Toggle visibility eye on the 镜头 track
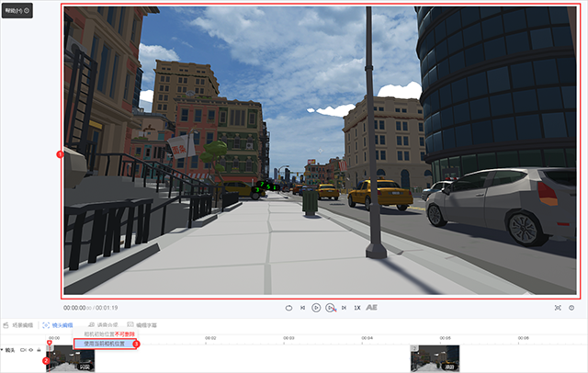The height and width of the screenshot is (373, 588). click(x=30, y=350)
